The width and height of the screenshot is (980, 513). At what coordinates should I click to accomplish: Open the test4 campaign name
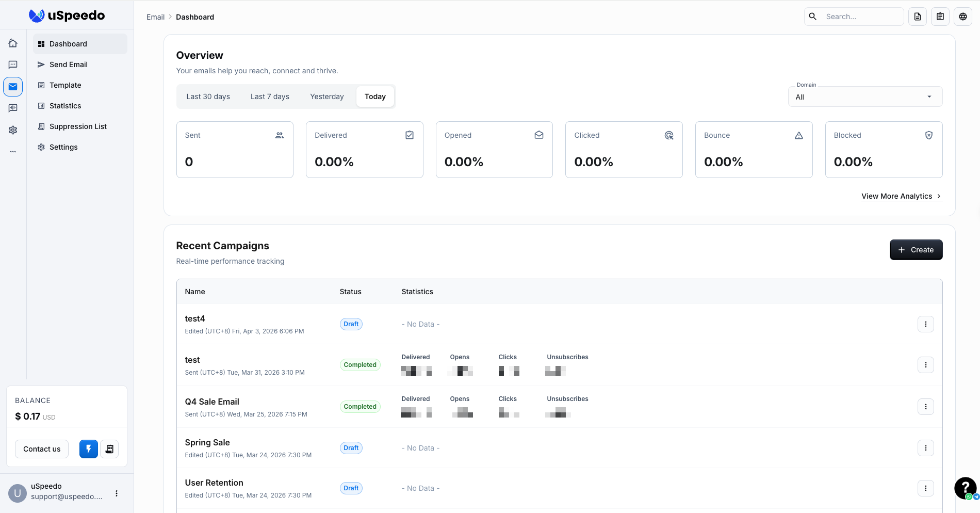[195, 318]
